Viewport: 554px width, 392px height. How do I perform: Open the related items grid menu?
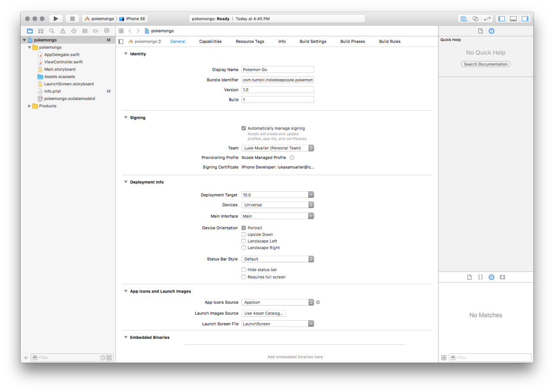[x=121, y=31]
